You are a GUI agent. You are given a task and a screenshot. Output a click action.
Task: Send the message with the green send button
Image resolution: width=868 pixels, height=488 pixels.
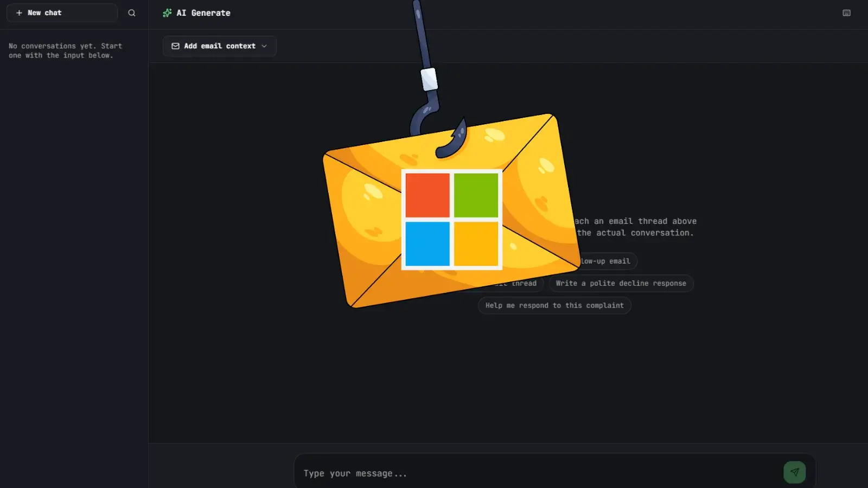(794, 472)
